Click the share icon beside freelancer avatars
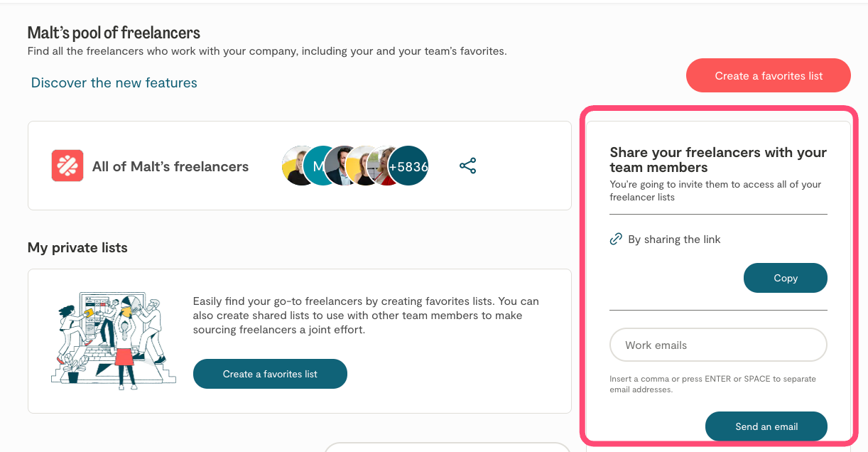The width and height of the screenshot is (868, 452). pos(467,166)
